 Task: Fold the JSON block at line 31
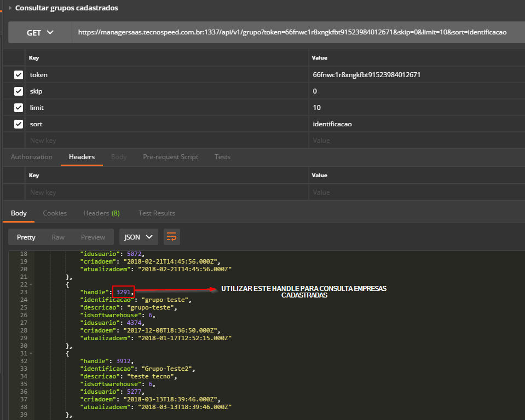(31, 354)
